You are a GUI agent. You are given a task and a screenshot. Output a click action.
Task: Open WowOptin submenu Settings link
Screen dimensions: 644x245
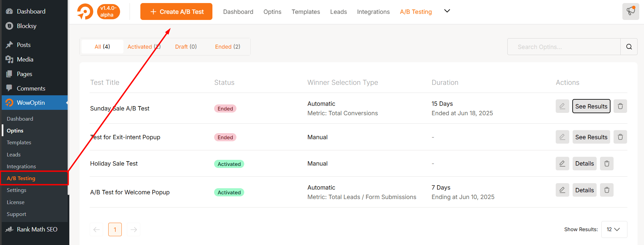pyautogui.click(x=16, y=190)
